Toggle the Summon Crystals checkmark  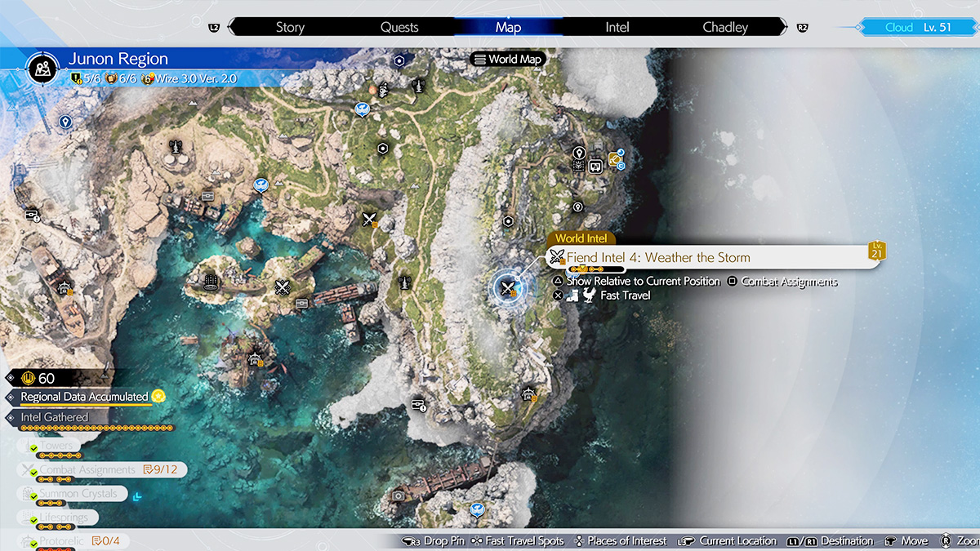33,495
